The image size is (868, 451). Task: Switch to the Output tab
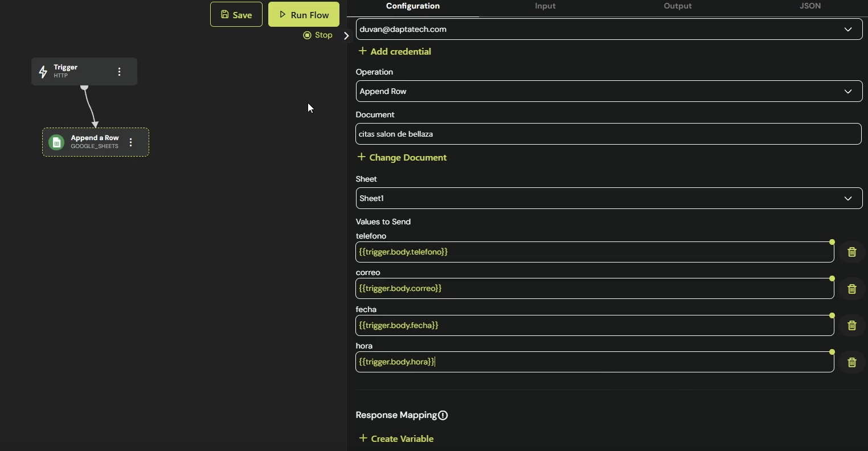[677, 6]
